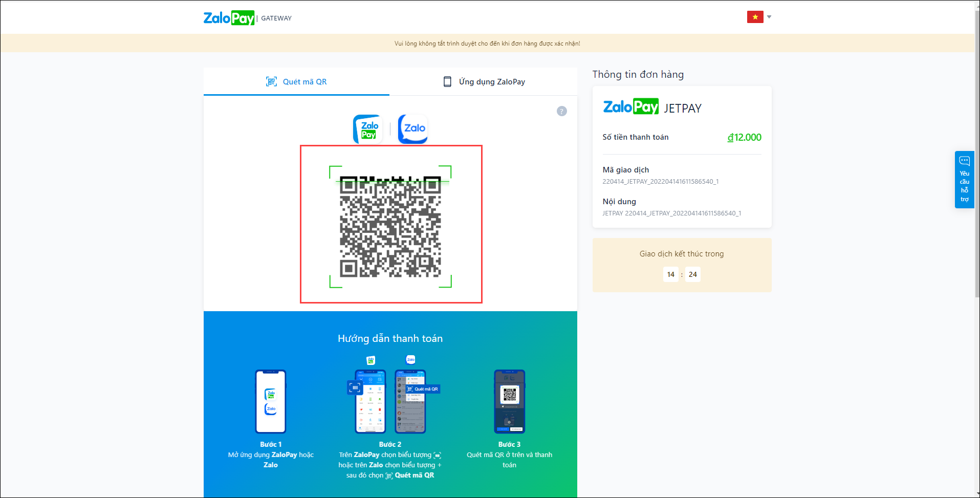Expand the language dropdown arrow beside the flag
The image size is (980, 498).
click(769, 17)
